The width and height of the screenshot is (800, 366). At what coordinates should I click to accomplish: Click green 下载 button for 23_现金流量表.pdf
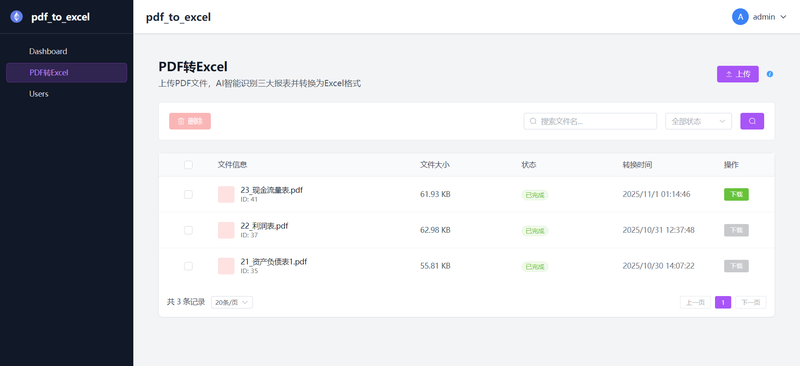736,194
